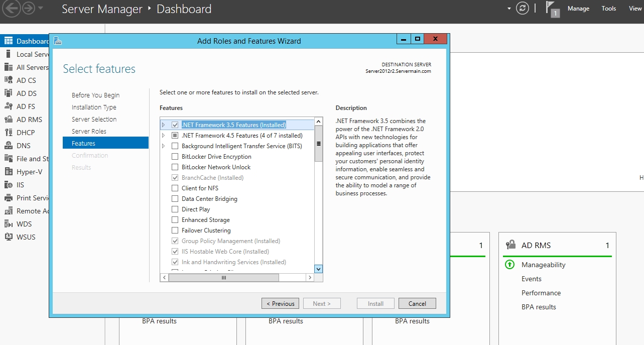The height and width of the screenshot is (345, 644).
Task: Toggle .NET Framework 4.5 Features checkbox
Action: [175, 136]
